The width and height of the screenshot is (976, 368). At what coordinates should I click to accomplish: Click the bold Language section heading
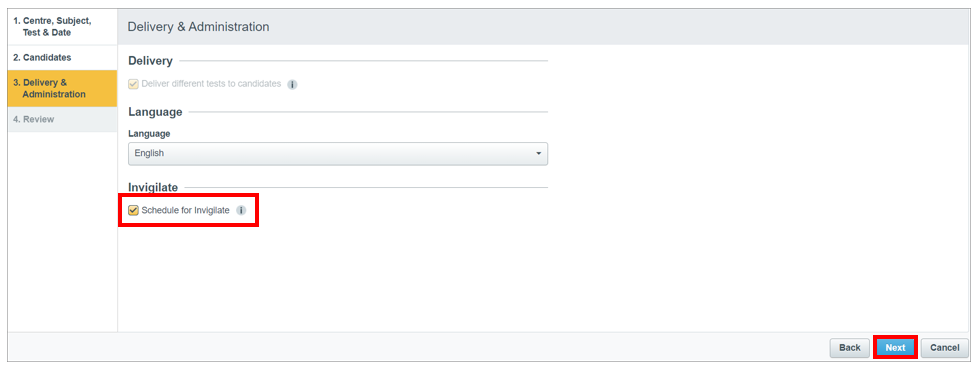click(155, 112)
